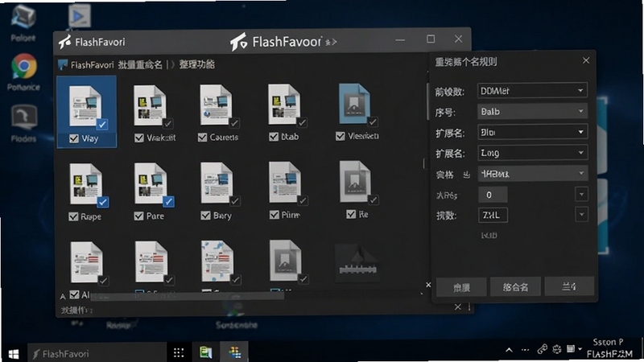The height and width of the screenshot is (362, 644).
Task: Uncheck the Caureds checkbox
Action: pyautogui.click(x=203, y=138)
